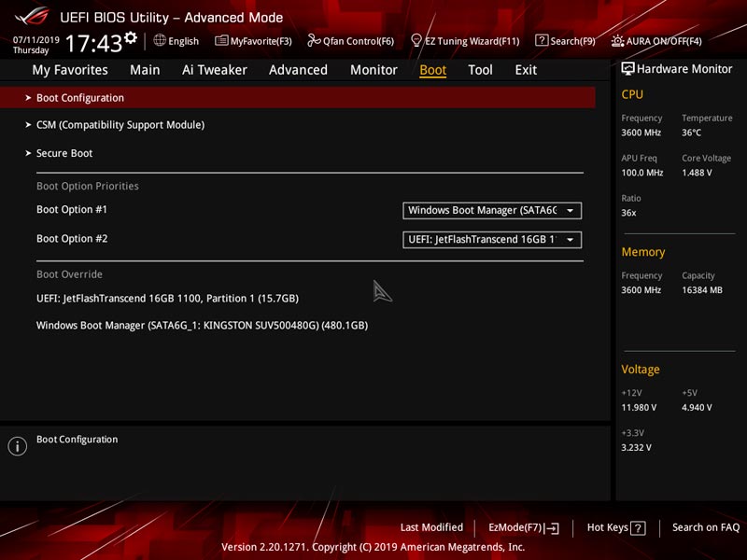747x560 pixels.
Task: Click the Qfan Control fan icon
Action: 314,40
